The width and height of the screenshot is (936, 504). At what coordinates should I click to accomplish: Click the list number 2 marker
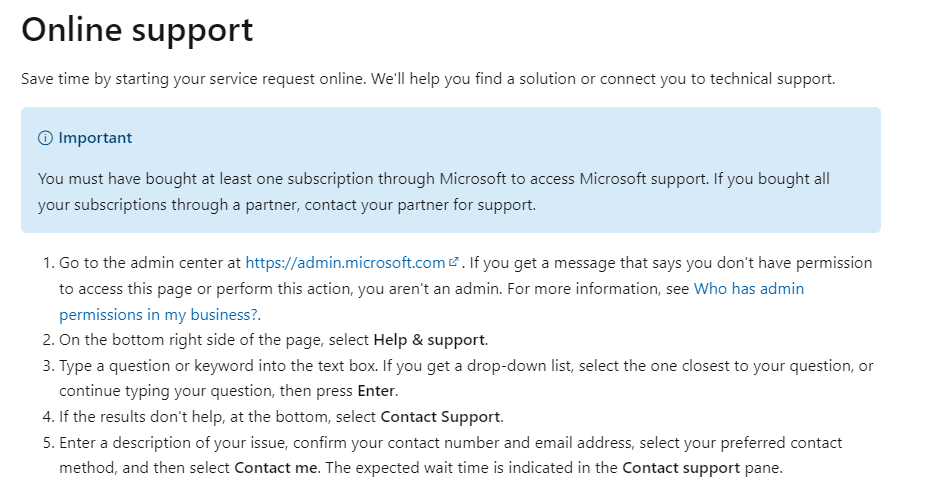coord(48,340)
